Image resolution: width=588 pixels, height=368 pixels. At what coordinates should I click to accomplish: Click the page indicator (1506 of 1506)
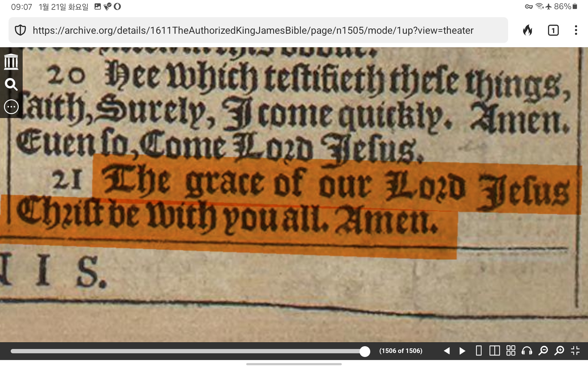pyautogui.click(x=401, y=351)
